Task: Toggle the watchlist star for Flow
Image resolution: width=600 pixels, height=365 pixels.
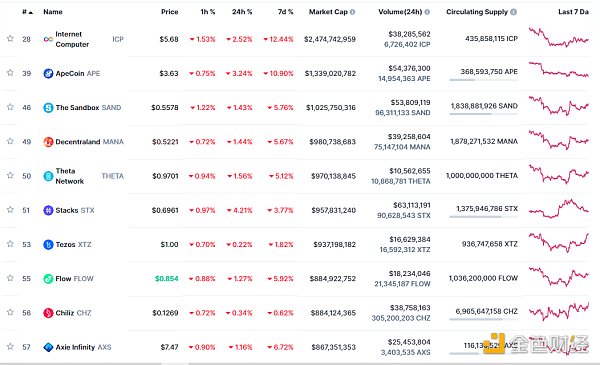Action: pyautogui.click(x=10, y=278)
